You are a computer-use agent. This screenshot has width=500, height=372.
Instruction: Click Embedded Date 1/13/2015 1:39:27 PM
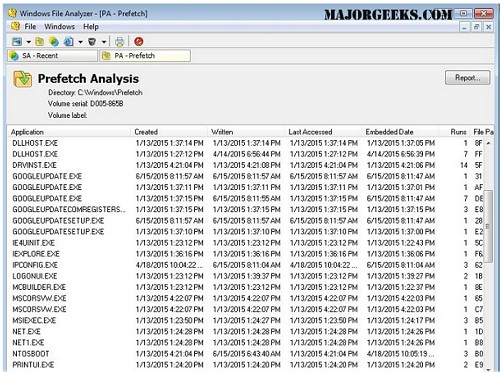point(401,276)
